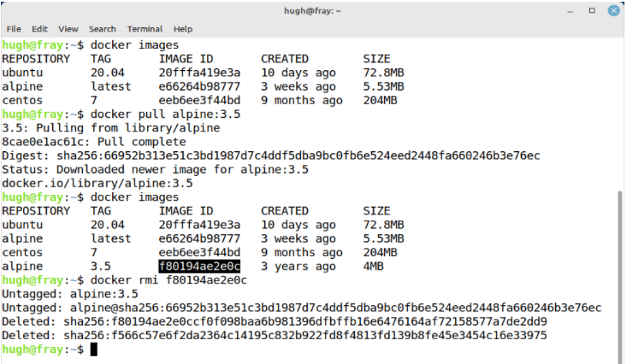This screenshot has height=364, width=627.
Task: Open the Terminal menu
Action: pos(145,29)
